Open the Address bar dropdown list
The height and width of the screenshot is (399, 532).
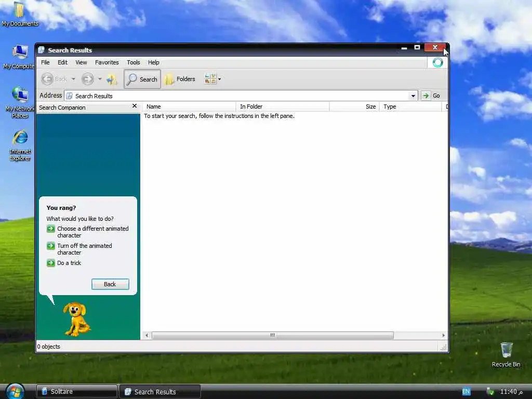coord(413,96)
